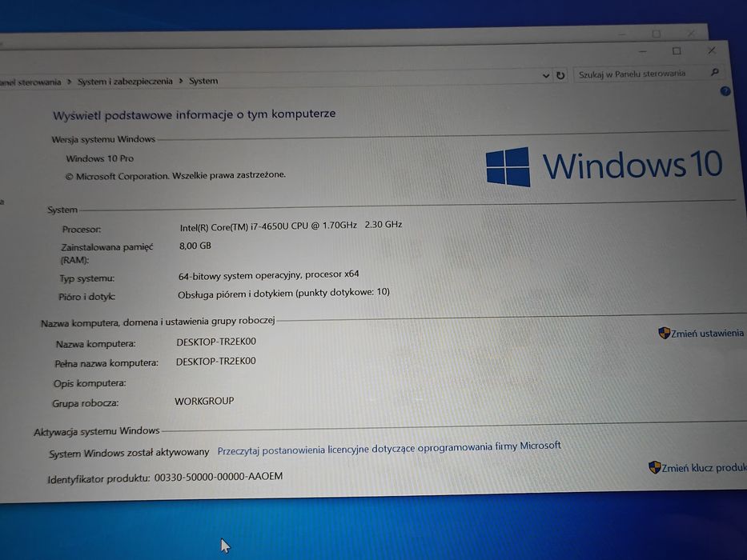Image resolution: width=747 pixels, height=560 pixels.
Task: Select the 'Pełna nazwa komputera' value
Action: [x=216, y=362]
